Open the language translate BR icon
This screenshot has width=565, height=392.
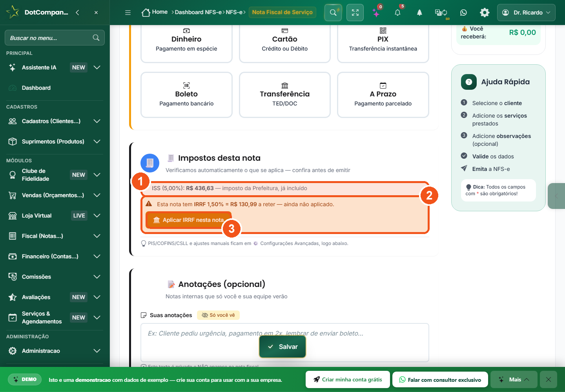click(441, 13)
